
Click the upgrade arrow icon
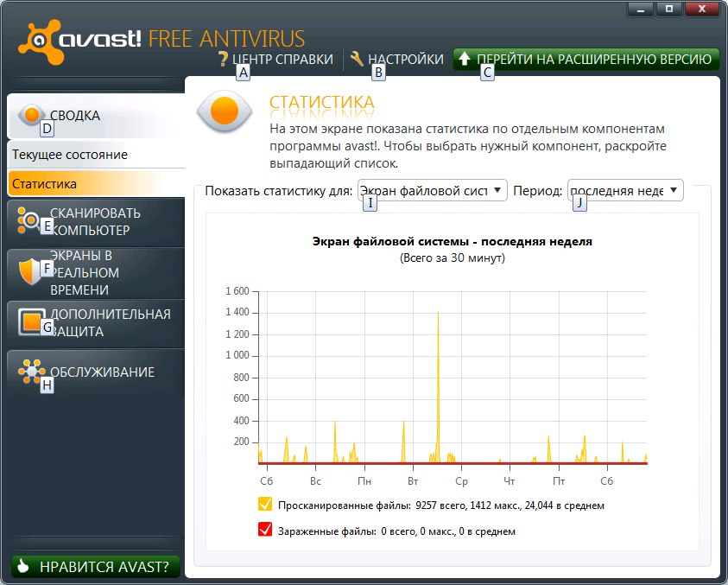(x=465, y=59)
